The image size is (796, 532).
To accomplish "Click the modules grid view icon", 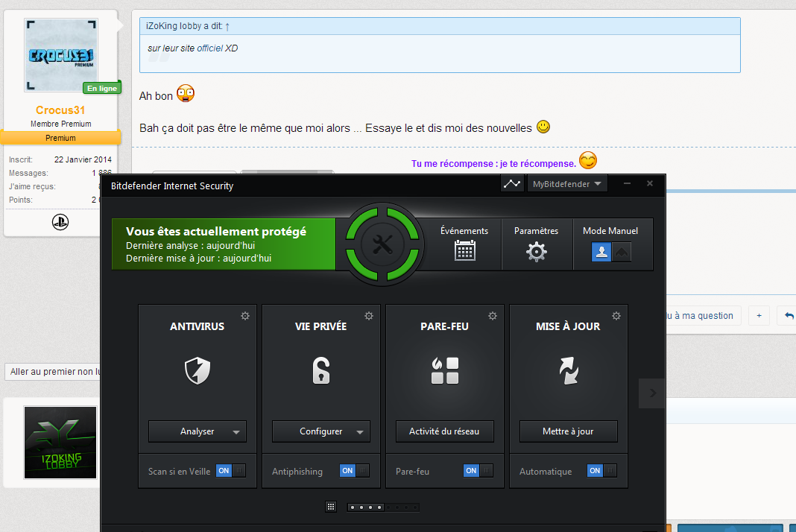I will pos(330,507).
